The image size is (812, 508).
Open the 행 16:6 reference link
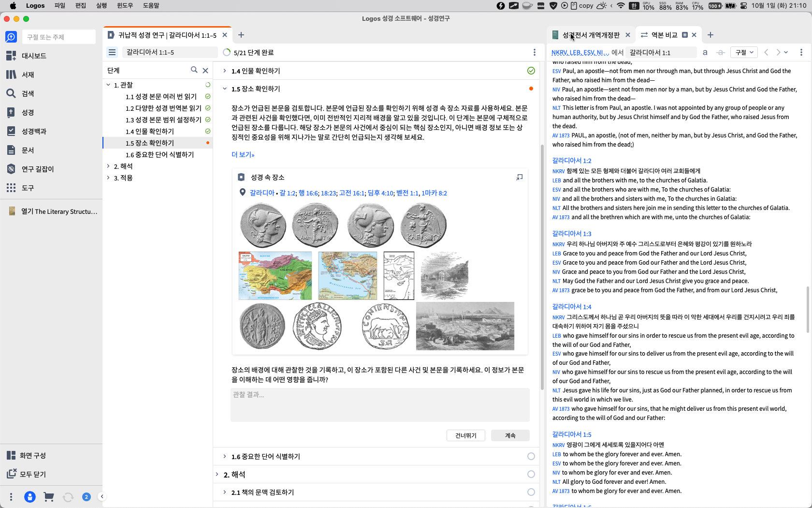coord(308,193)
